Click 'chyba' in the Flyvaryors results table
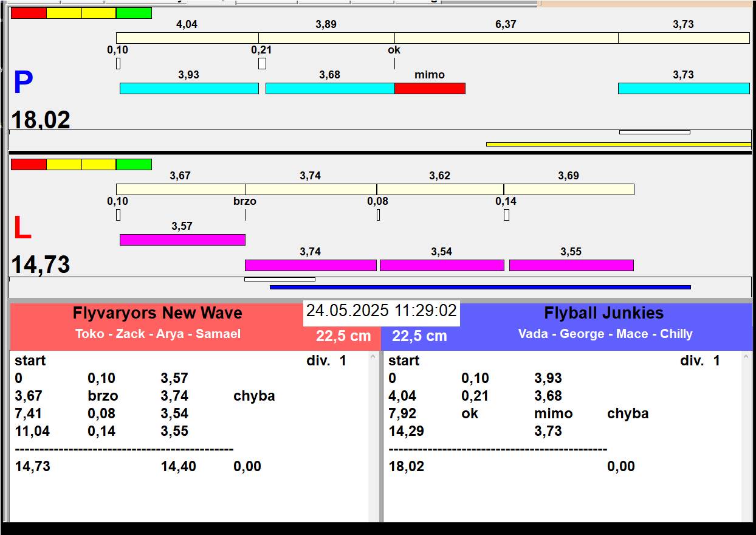The width and height of the screenshot is (756, 535). click(x=254, y=396)
